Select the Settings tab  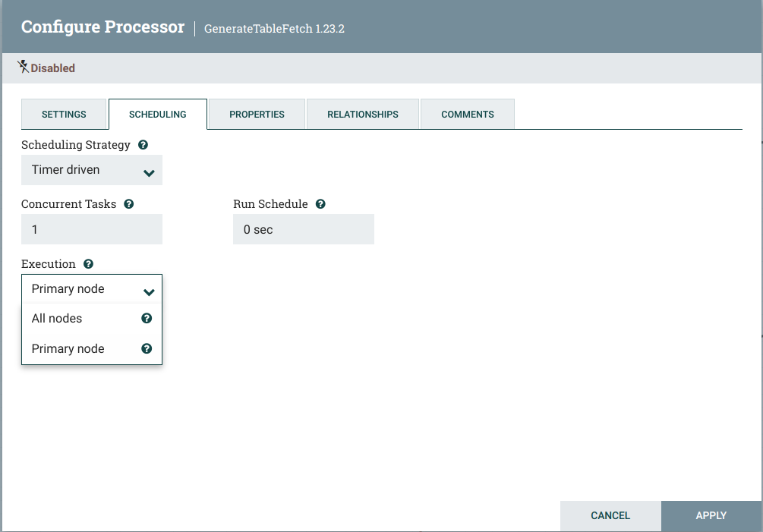tap(64, 114)
